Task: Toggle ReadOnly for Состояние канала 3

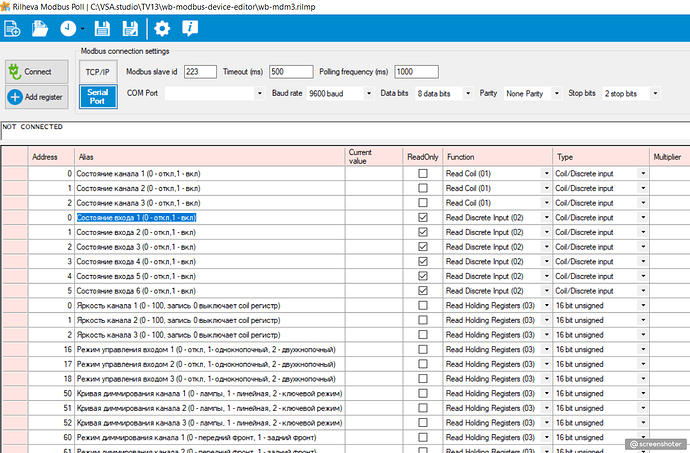Action: 423,203
